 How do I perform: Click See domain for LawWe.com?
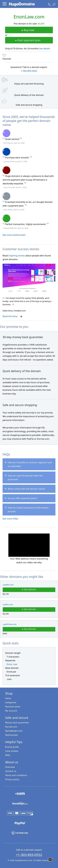tap(29, 589)
